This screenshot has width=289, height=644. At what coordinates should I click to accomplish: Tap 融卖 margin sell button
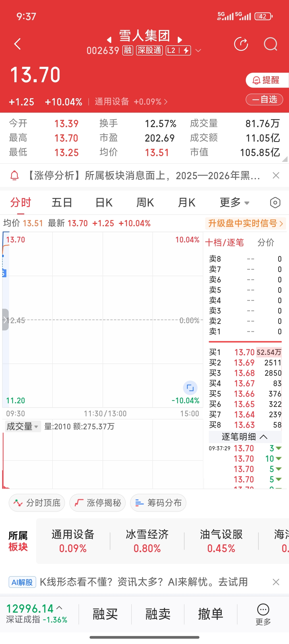coord(158,614)
